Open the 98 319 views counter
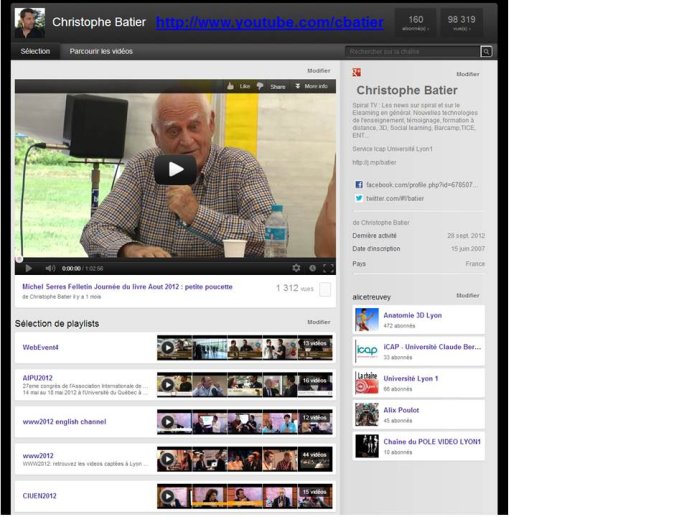Image resolution: width=689 pixels, height=517 pixels. point(461,22)
